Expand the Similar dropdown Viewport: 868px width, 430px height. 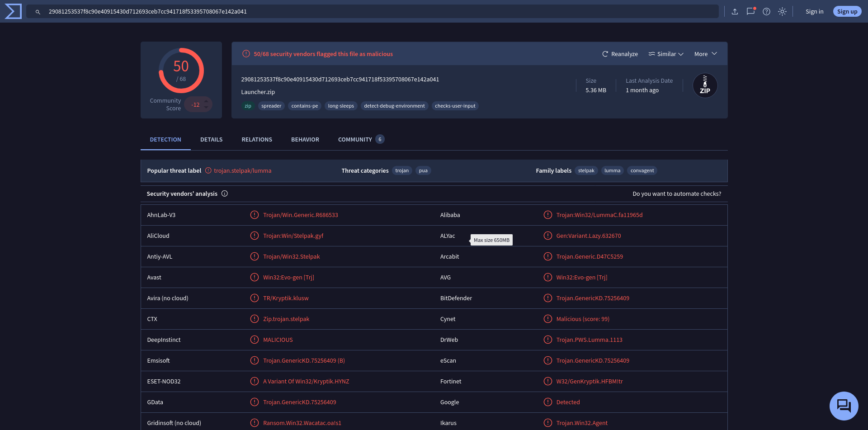click(666, 54)
